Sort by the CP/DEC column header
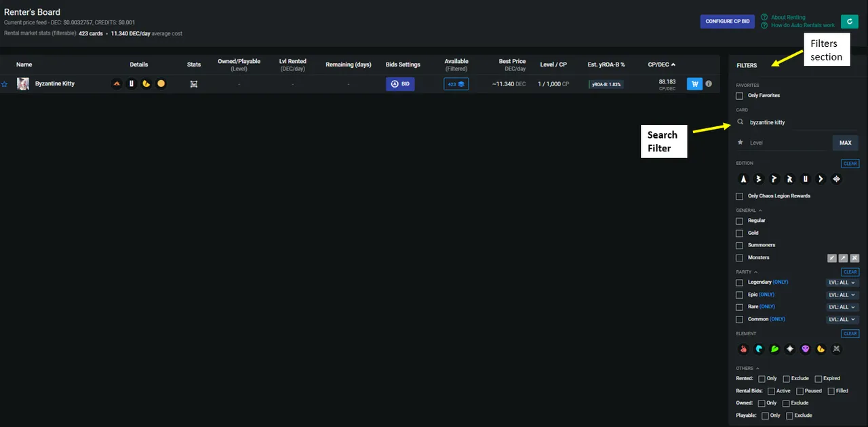 [662, 64]
